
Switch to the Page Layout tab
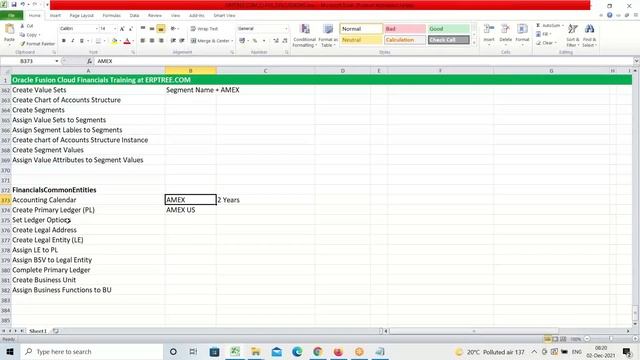[82, 16]
